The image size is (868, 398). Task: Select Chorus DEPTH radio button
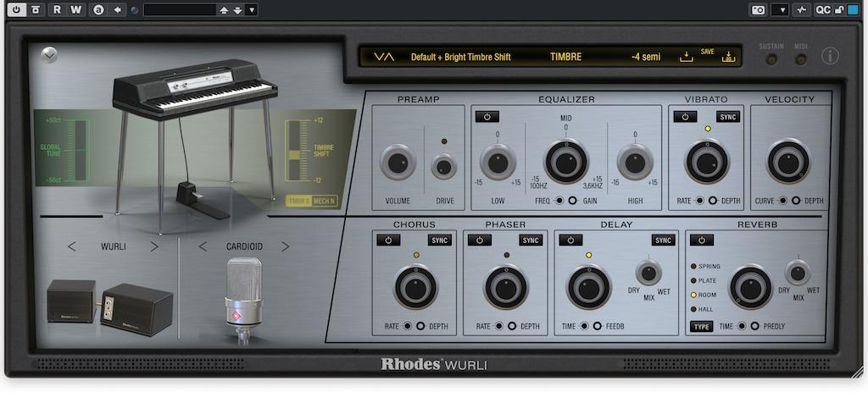pyautogui.click(x=420, y=326)
